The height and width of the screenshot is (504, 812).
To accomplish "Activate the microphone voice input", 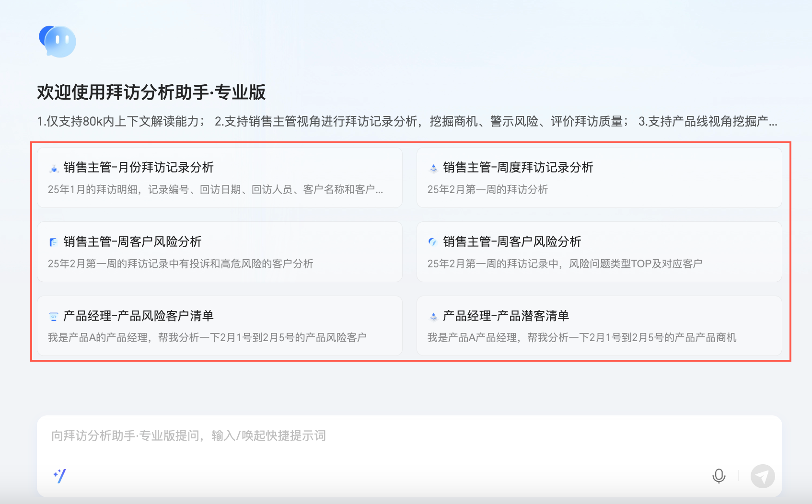I will pos(719,476).
